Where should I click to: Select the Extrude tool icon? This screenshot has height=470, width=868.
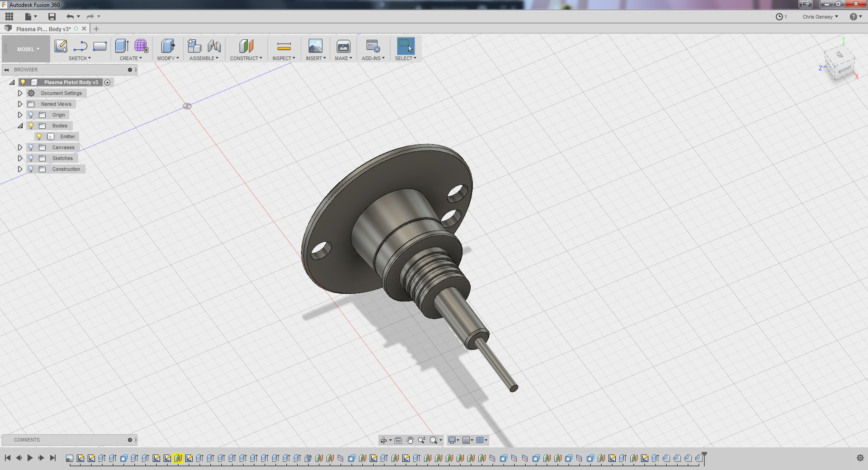122,46
